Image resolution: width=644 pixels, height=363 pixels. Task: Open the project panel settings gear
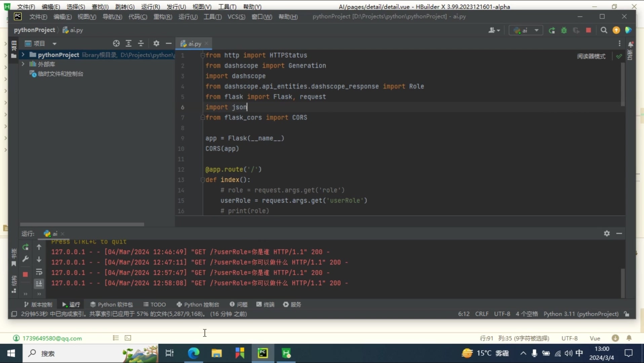[156, 43]
